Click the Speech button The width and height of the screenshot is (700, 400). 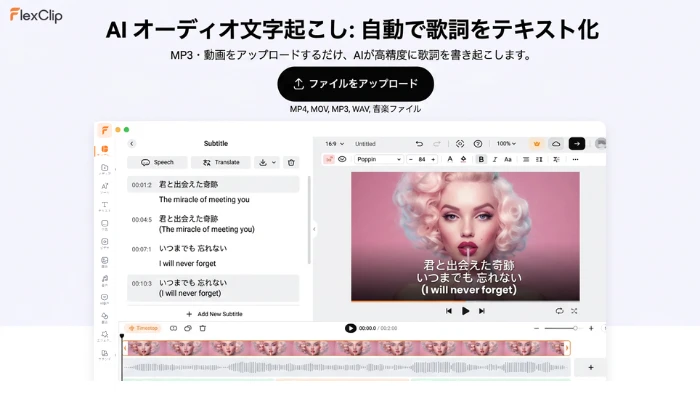(157, 162)
